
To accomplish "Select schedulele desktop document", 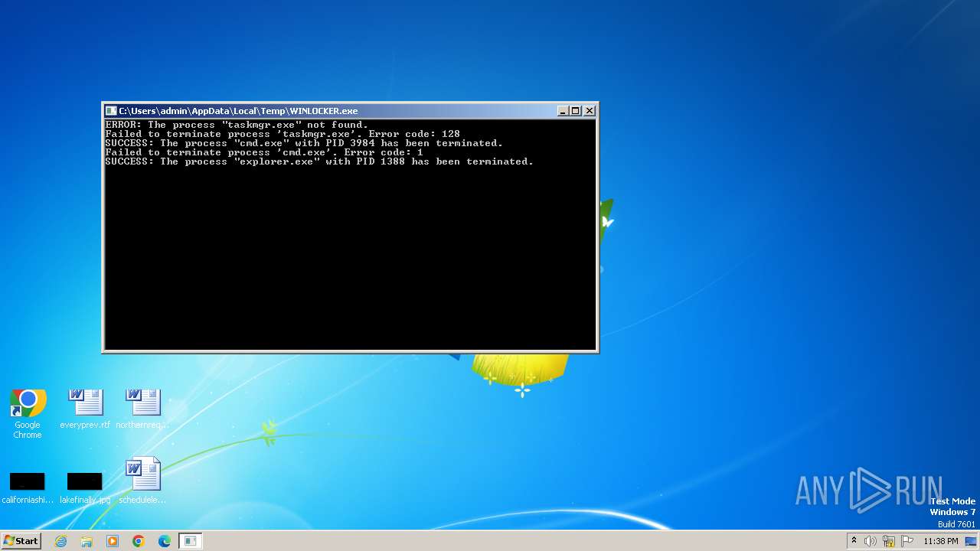I will [x=142, y=481].
